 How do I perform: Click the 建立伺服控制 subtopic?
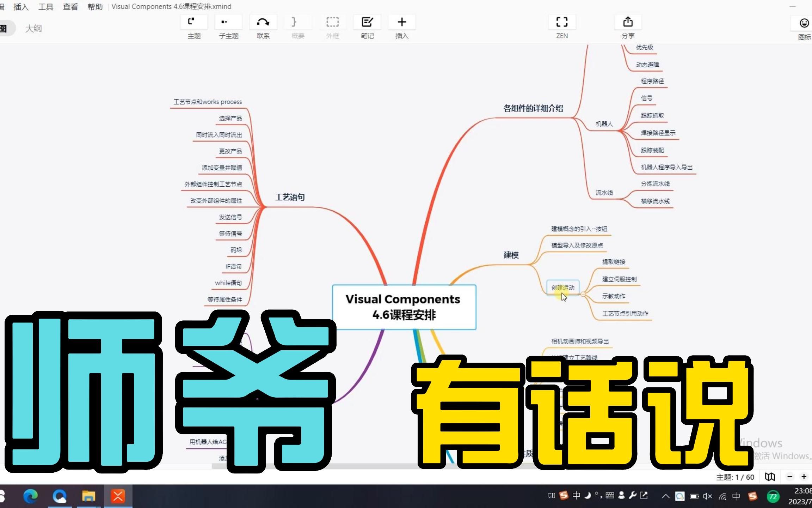(619, 279)
